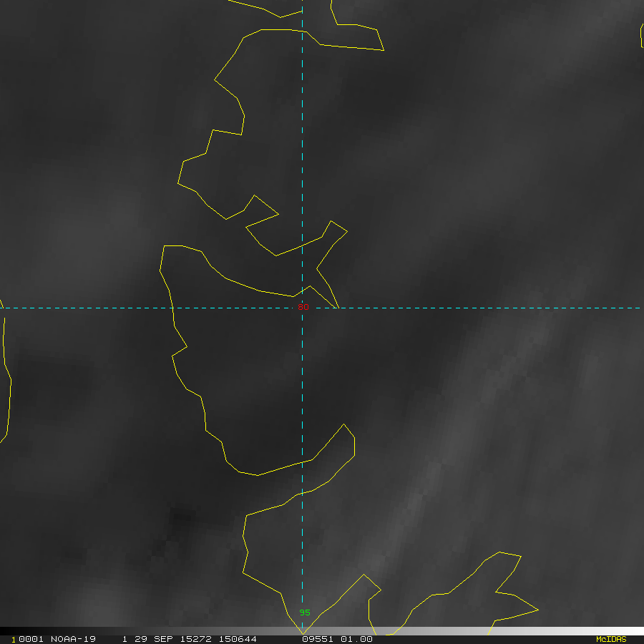Click the darkest patch in the lower-left imagery
The width and height of the screenshot is (644, 644).
(x=179, y=519)
